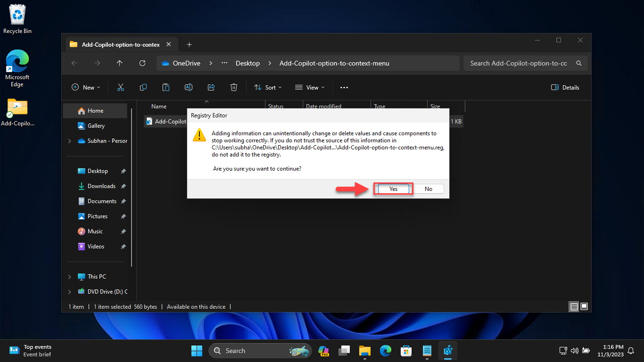
Task: Switch to large thumbnails view icon
Action: [x=584, y=306]
